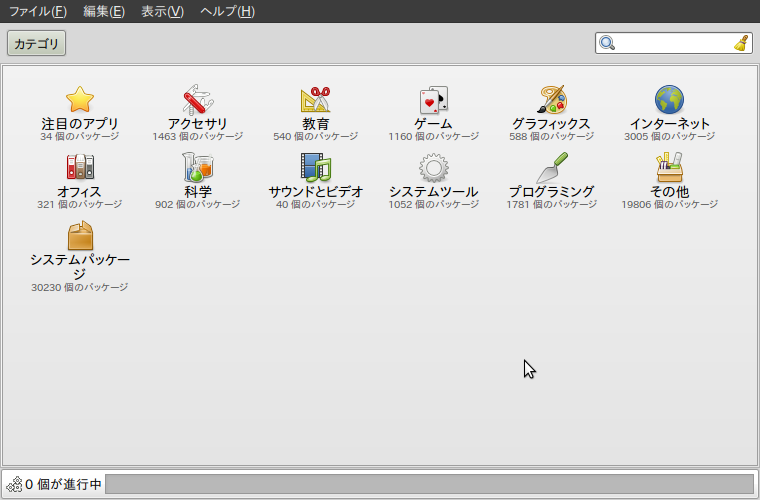Open the その他 toolbox icon
The width and height of the screenshot is (760, 500).
669,167
